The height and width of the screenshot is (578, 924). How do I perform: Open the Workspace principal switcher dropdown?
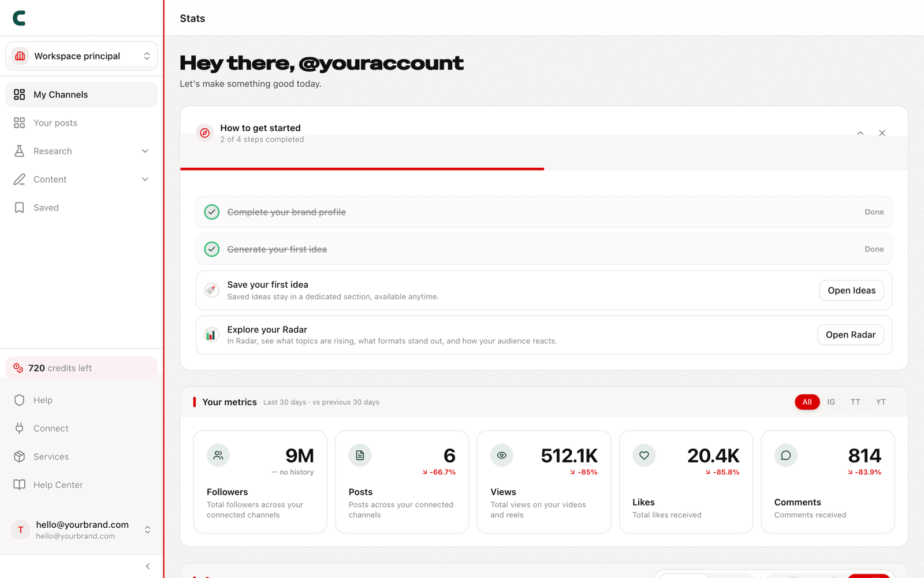pos(81,56)
